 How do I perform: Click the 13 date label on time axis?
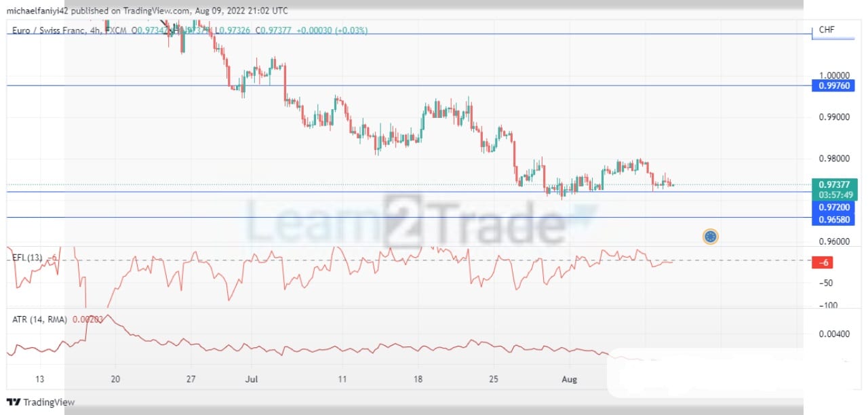coord(39,380)
